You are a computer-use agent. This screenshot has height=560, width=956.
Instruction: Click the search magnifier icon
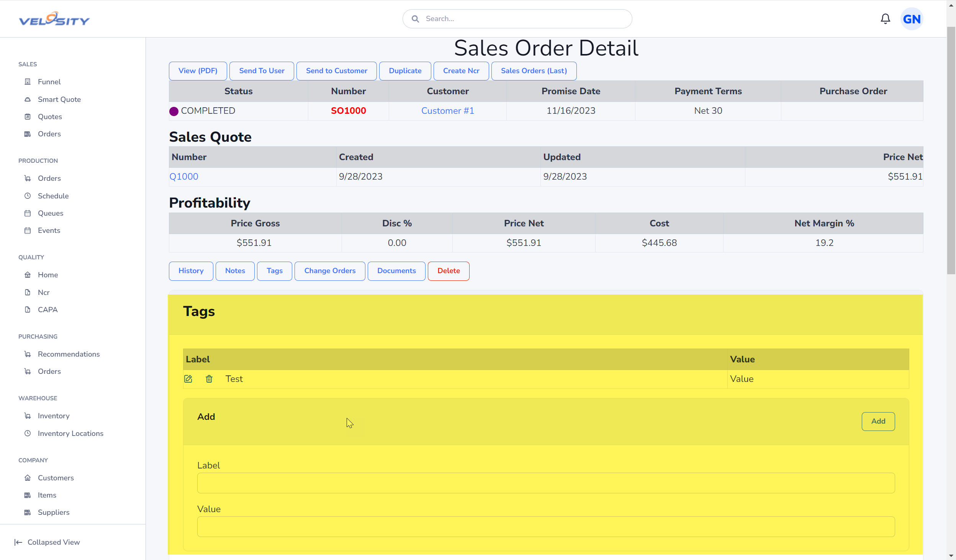click(x=415, y=19)
